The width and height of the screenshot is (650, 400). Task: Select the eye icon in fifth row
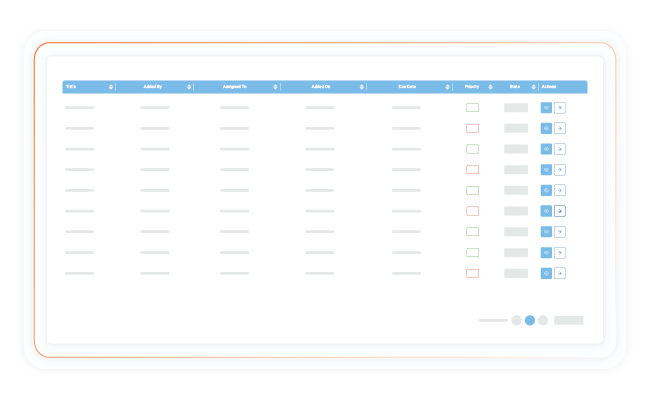(x=546, y=190)
